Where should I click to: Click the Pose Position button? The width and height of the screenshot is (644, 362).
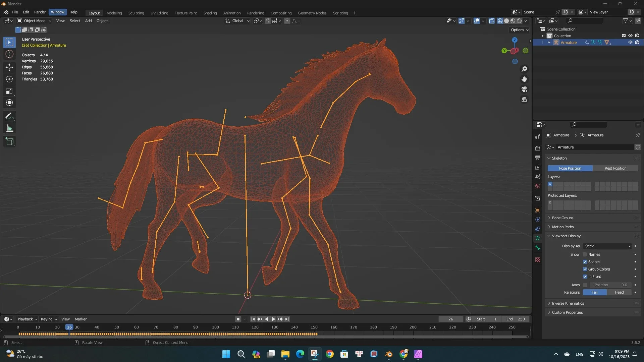[570, 168]
